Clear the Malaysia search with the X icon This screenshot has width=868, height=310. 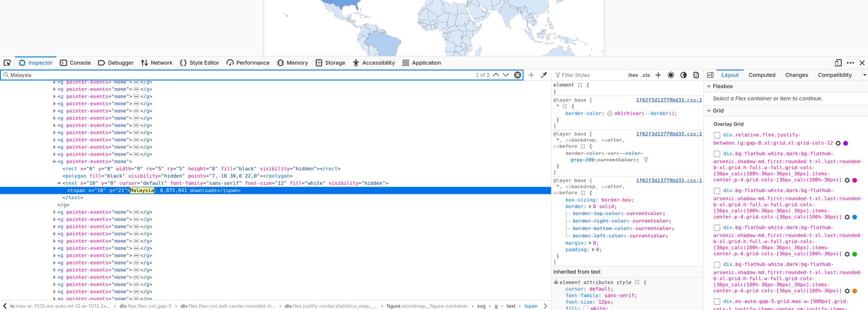click(x=518, y=75)
